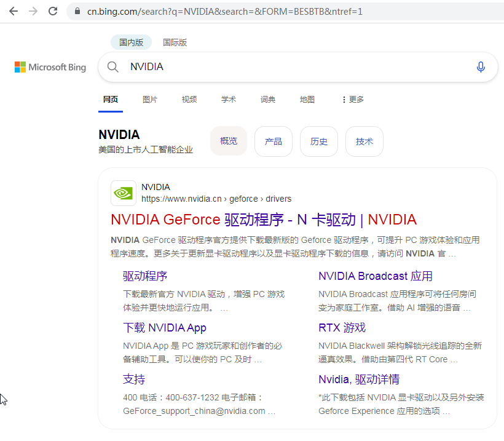This screenshot has width=504, height=441.
Task: Select the 技术 pill button
Action: pyautogui.click(x=364, y=141)
